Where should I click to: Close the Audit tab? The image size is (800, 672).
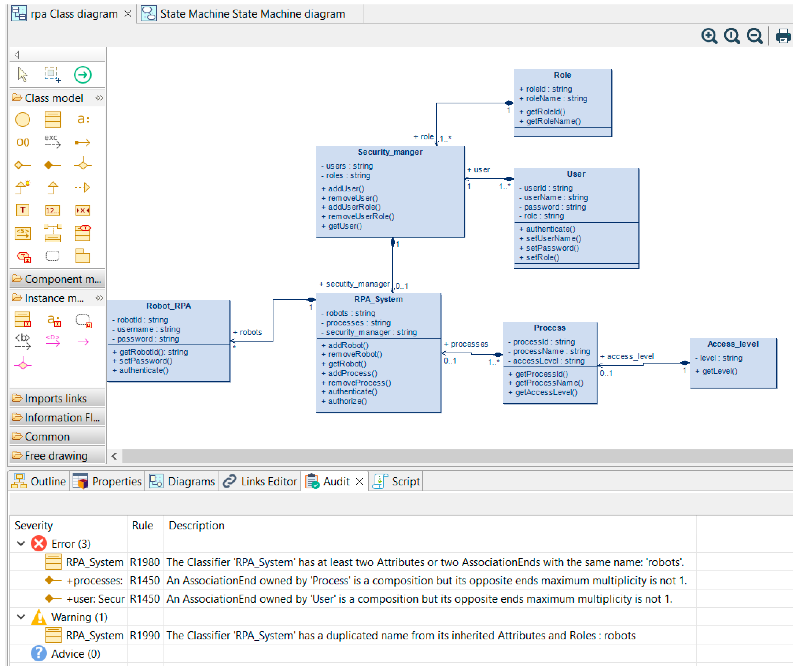click(x=359, y=482)
